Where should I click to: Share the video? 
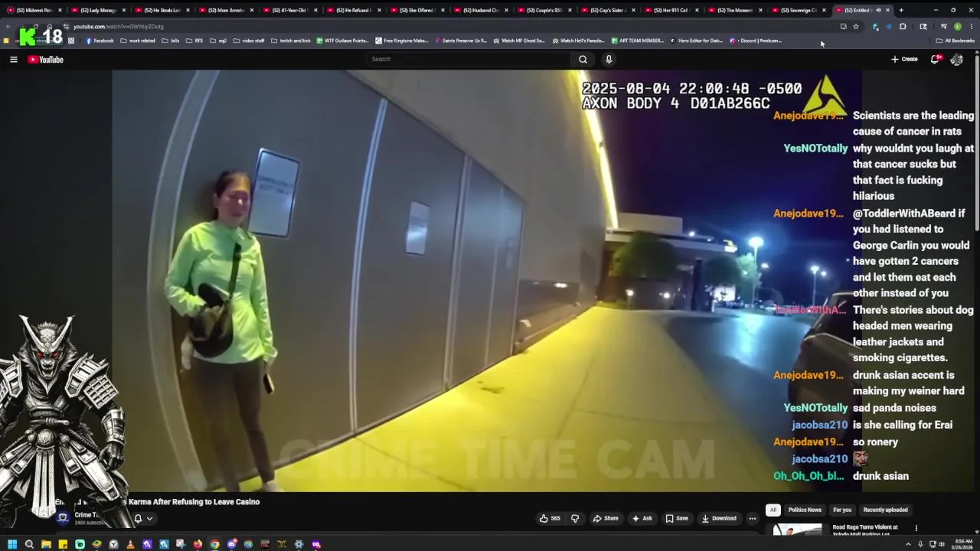pos(606,518)
